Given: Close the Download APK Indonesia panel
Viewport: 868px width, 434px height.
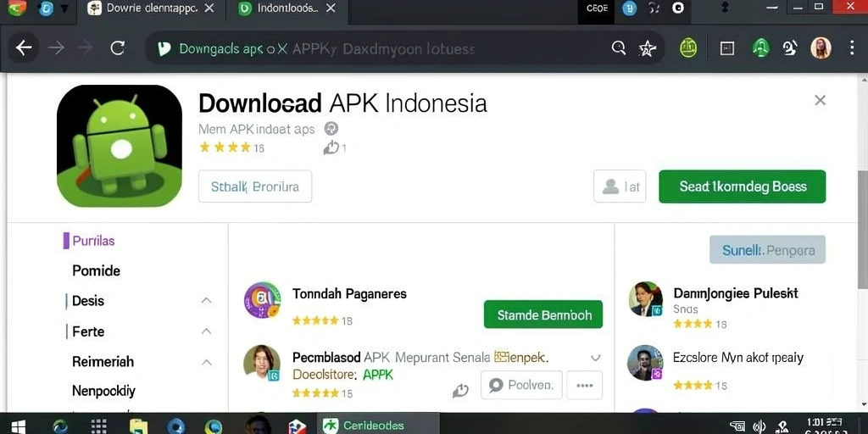Looking at the screenshot, I should coord(820,100).
